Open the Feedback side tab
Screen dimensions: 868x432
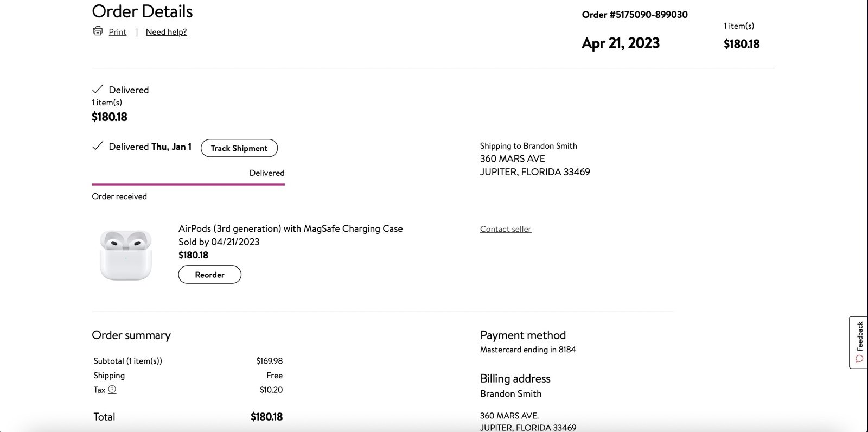[859, 342]
